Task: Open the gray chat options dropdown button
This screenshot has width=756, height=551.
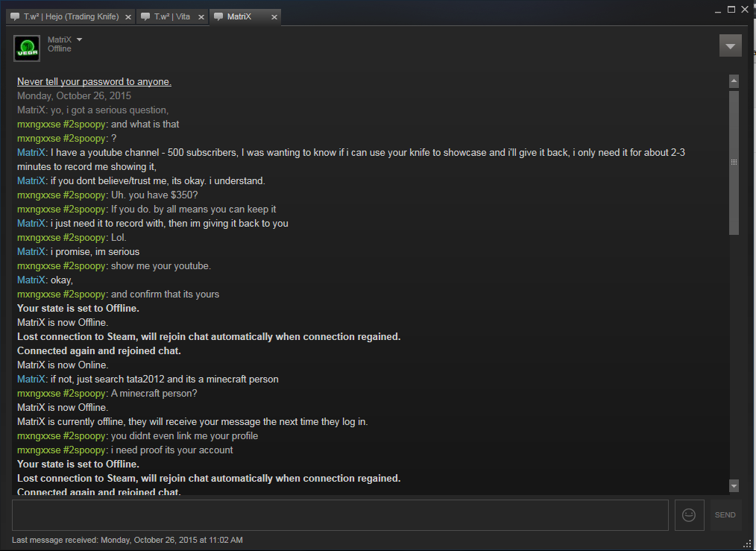Action: point(730,45)
